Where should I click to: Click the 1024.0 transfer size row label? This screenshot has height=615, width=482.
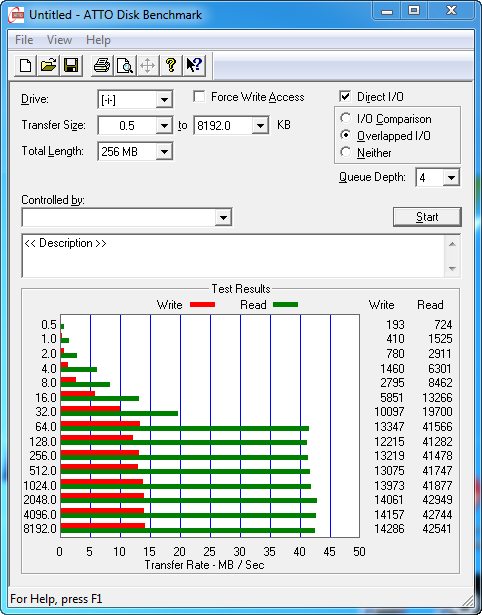40,486
